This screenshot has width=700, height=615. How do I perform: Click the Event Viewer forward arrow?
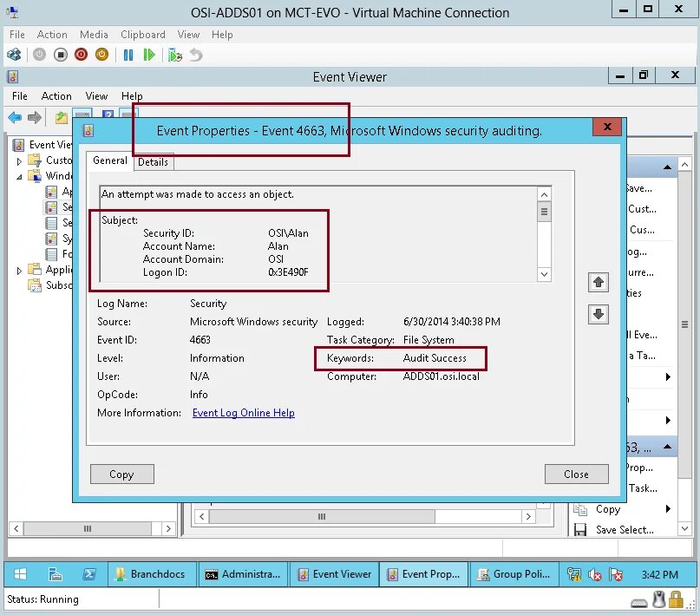click(x=35, y=117)
